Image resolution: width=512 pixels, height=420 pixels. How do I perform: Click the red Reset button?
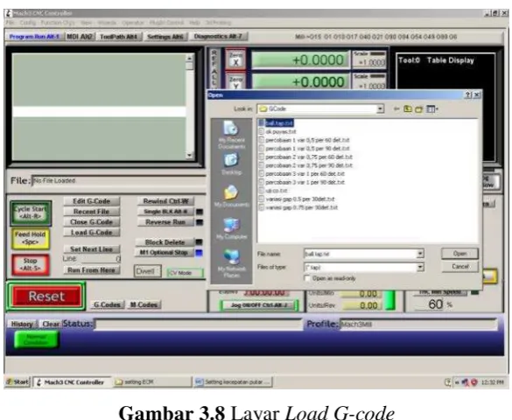(x=46, y=296)
